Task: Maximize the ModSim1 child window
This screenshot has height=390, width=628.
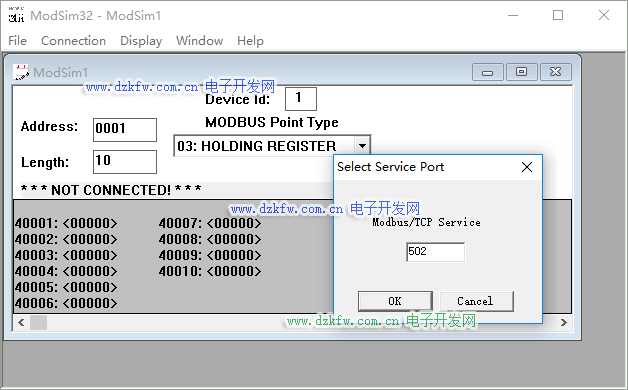Action: (x=521, y=72)
